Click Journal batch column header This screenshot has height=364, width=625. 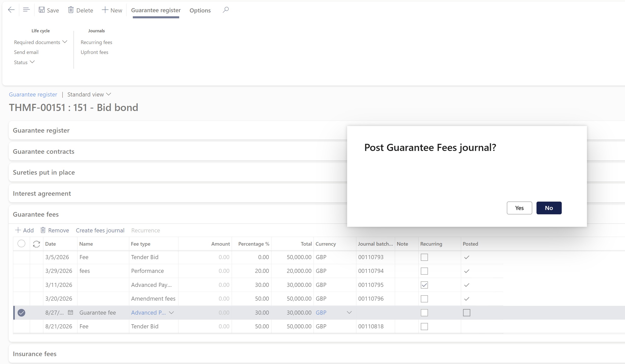tap(375, 244)
